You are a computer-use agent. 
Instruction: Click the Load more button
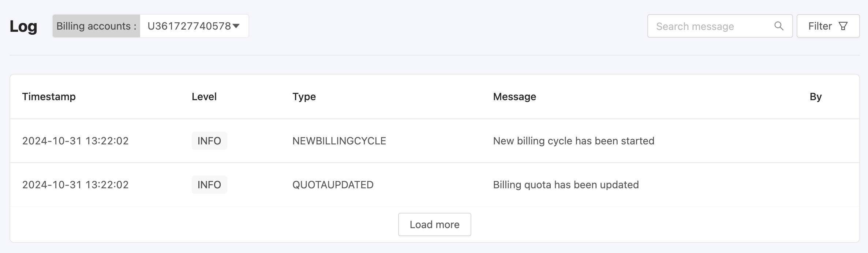coord(434,224)
